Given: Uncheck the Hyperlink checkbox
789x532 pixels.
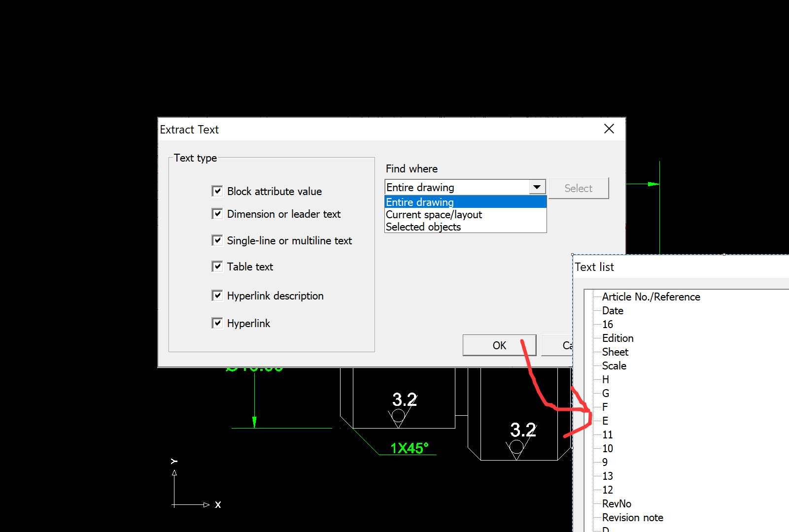Looking at the screenshot, I should [x=217, y=323].
